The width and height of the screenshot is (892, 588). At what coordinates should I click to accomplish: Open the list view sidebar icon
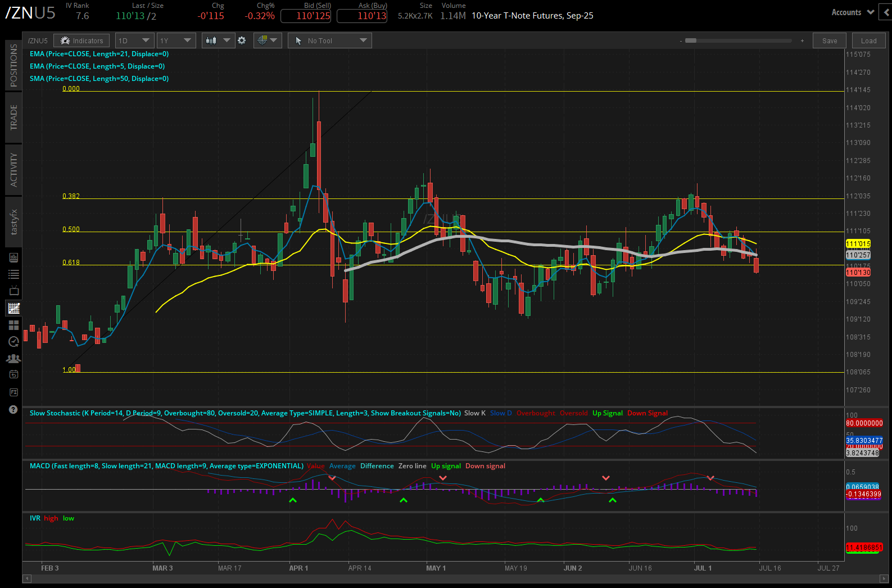click(x=13, y=274)
